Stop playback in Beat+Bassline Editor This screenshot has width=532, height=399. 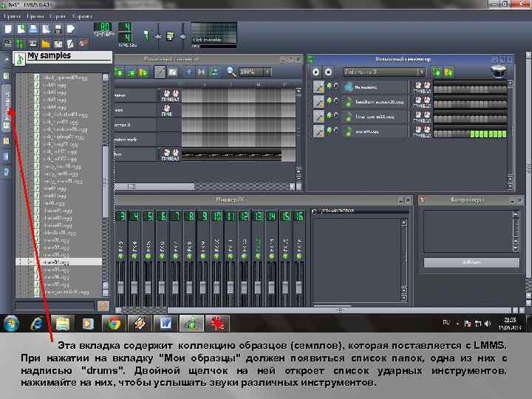328,72
